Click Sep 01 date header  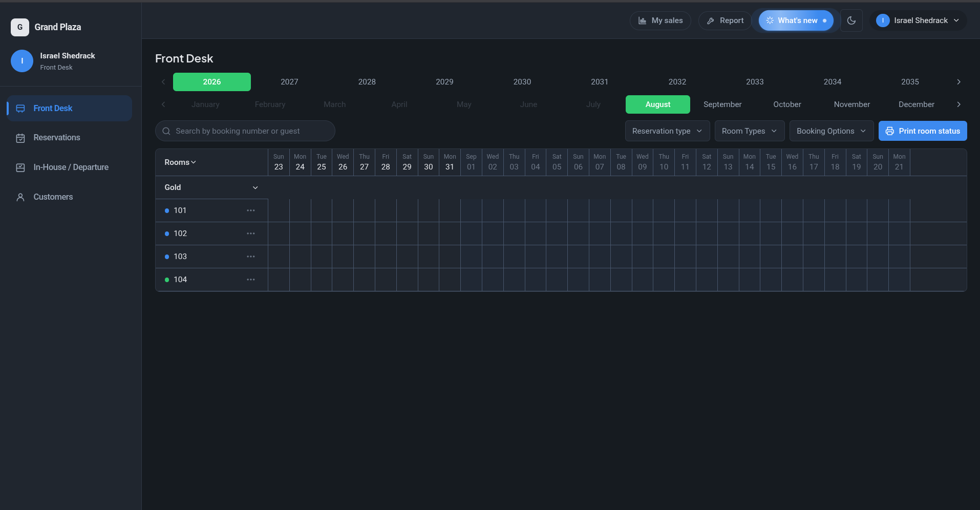tap(471, 162)
